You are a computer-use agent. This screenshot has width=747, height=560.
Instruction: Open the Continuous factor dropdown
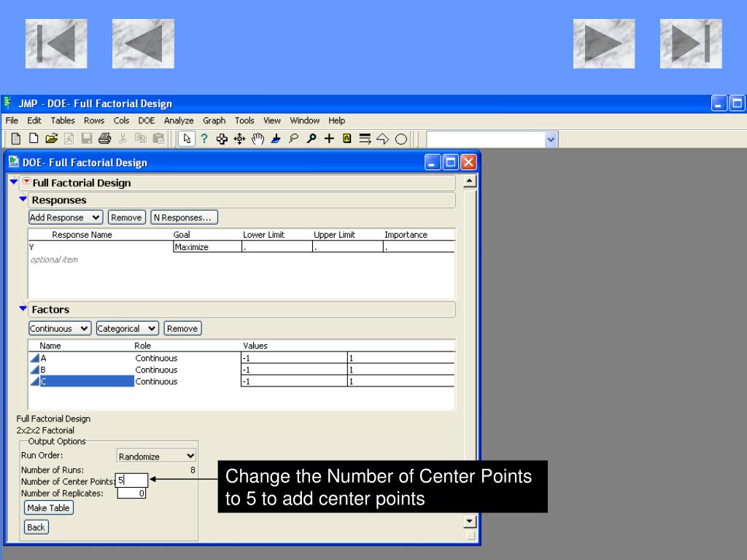(60, 329)
